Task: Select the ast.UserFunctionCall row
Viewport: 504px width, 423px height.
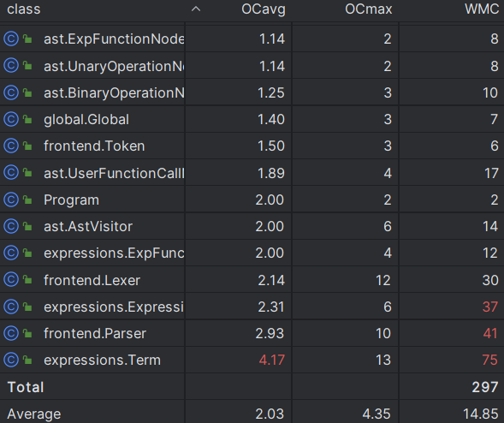Action: coord(252,173)
